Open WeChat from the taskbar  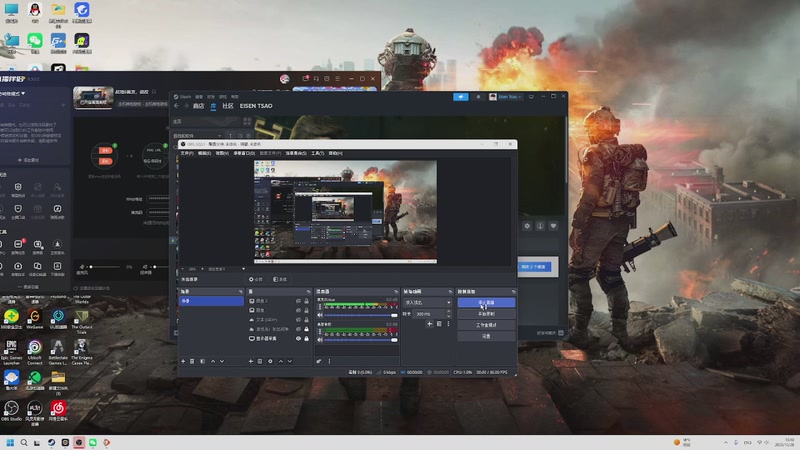(x=93, y=442)
